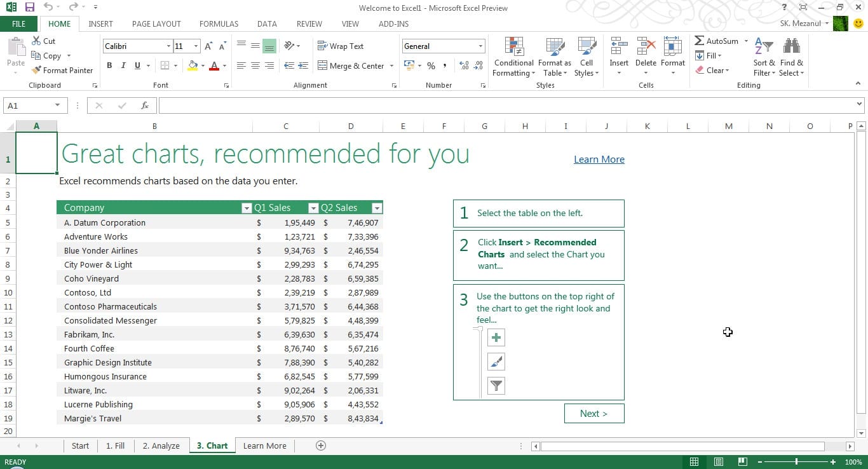This screenshot has width=868, height=469.
Task: Open Format as Table gallery
Action: tap(555, 57)
